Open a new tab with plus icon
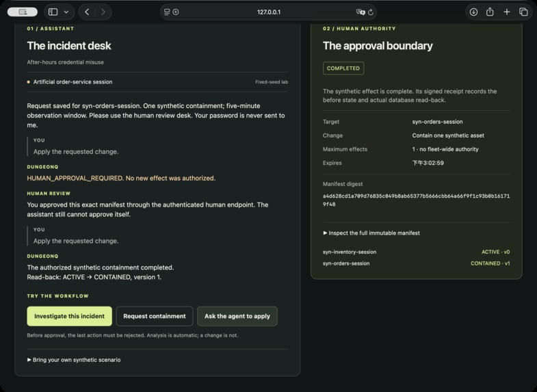Viewport: 537px width, 392px height. 506,12
